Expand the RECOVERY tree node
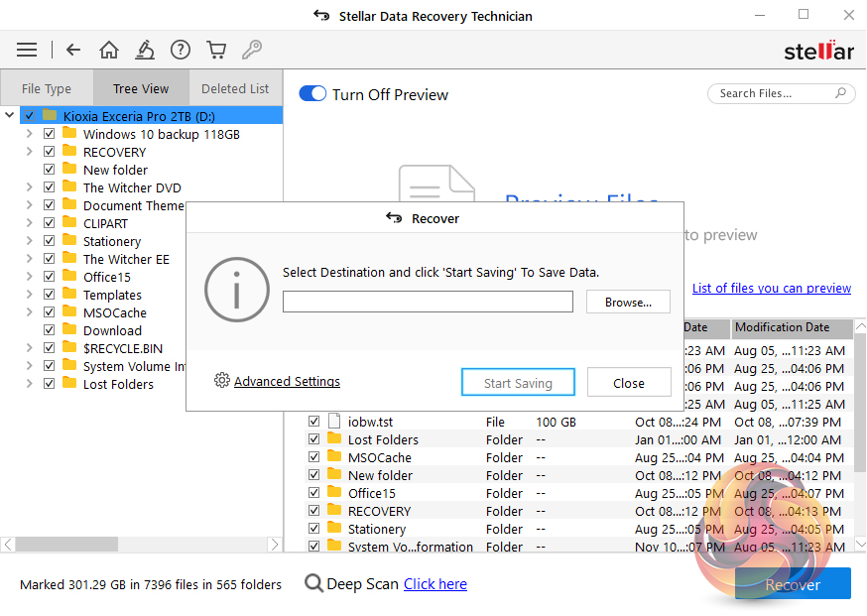 [30, 152]
